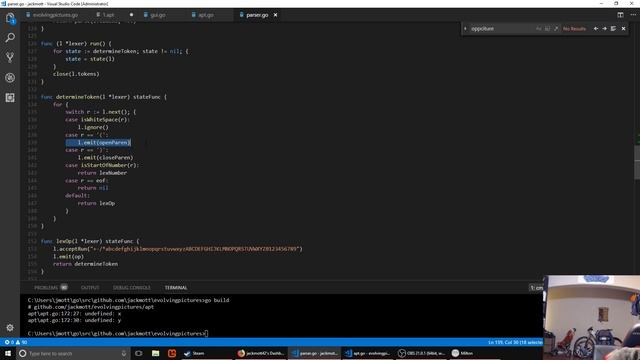The image size is (640, 360).
Task: Toggle Match Case in find widget
Action: 538,29
